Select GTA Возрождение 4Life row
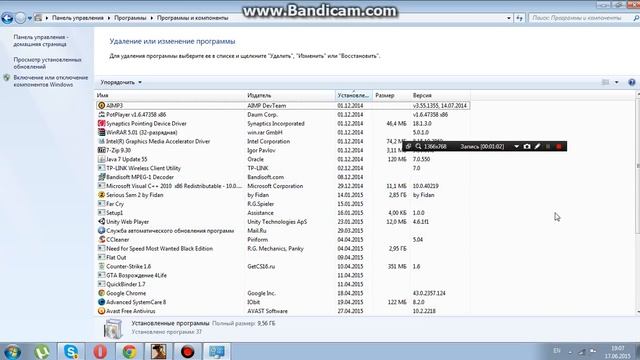The image size is (640, 360). point(282,275)
